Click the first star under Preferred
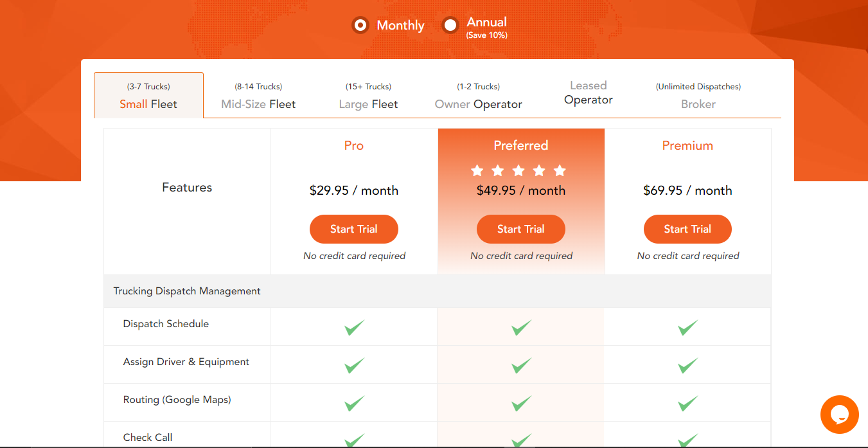868x448 pixels. coord(477,170)
